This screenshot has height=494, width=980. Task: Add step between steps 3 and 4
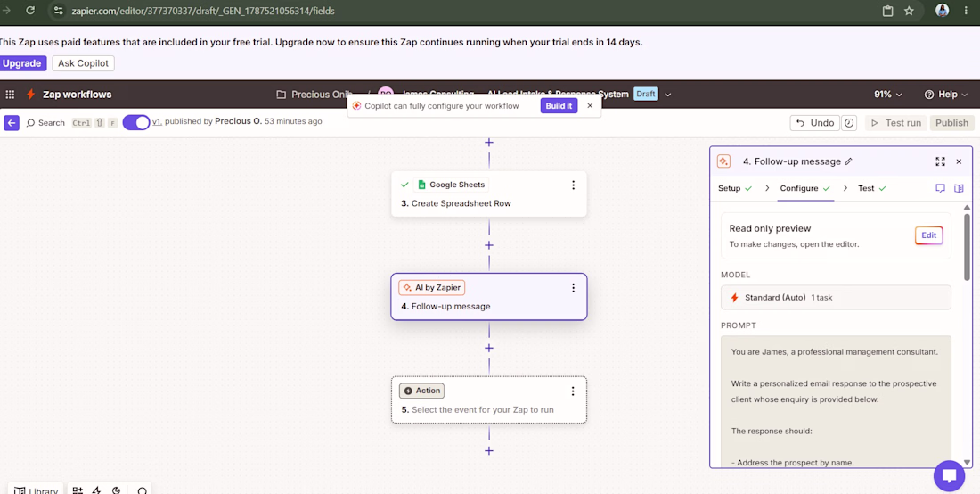(x=489, y=245)
